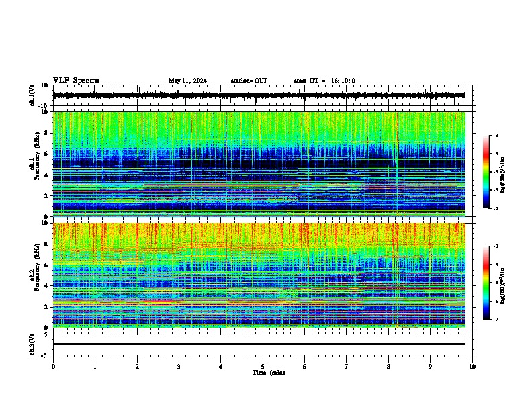The image size is (532, 411).
Task: Click the ch.1 frequency spectrogram
Action: click(259, 164)
